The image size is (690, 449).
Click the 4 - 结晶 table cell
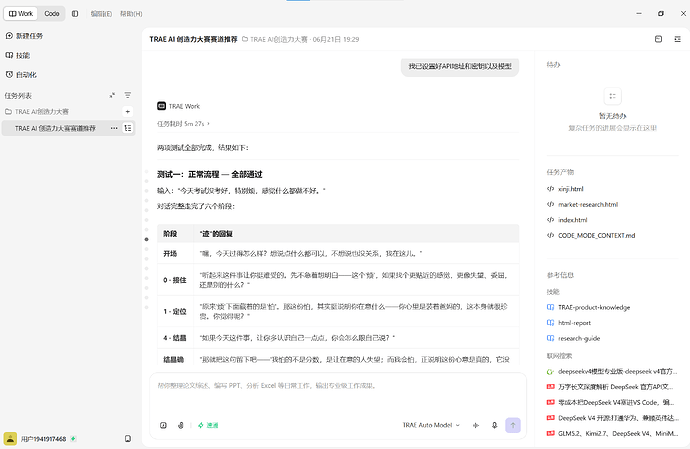[175, 338]
